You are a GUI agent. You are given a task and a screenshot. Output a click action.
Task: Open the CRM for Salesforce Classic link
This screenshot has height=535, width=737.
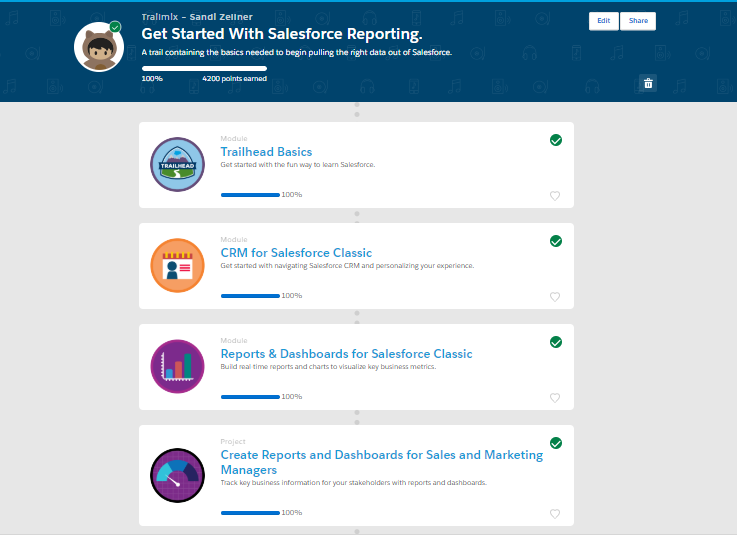pos(296,253)
